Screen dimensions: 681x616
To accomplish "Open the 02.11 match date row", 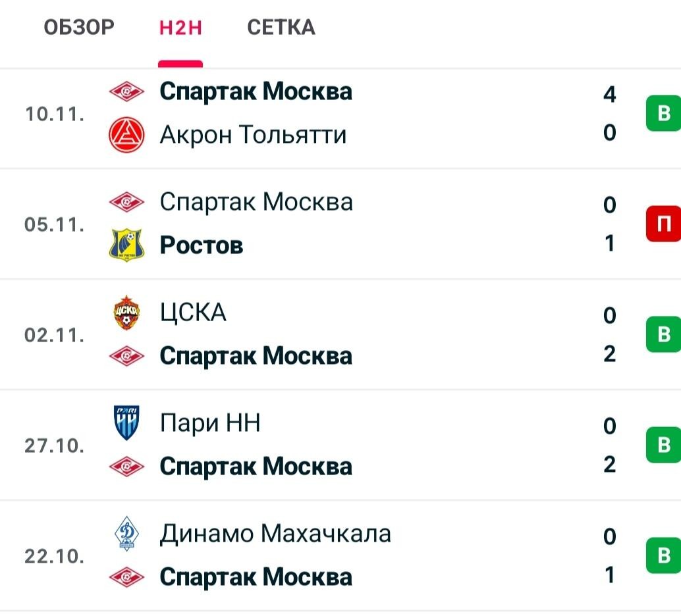I will coord(340,334).
